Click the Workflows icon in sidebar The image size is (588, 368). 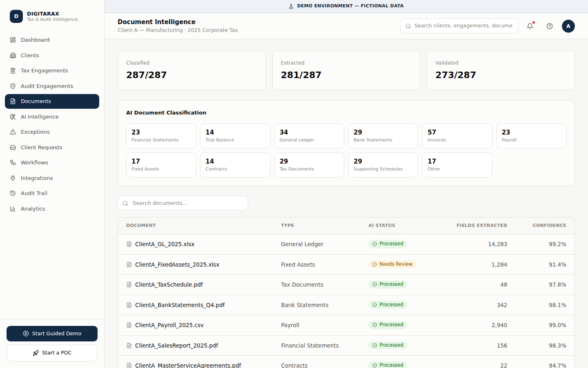pos(13,163)
